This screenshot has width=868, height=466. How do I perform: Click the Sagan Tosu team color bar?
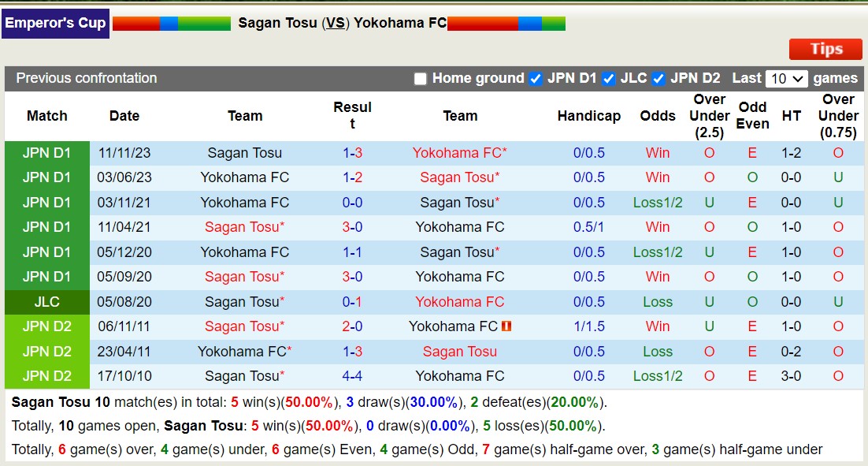(x=169, y=23)
